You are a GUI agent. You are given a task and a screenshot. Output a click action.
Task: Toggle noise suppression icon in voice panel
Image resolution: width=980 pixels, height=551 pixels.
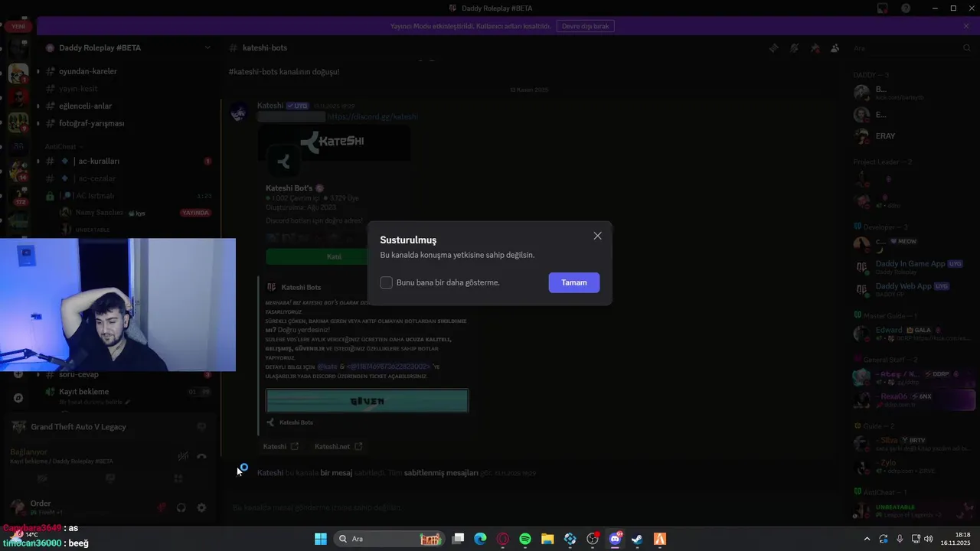click(183, 456)
